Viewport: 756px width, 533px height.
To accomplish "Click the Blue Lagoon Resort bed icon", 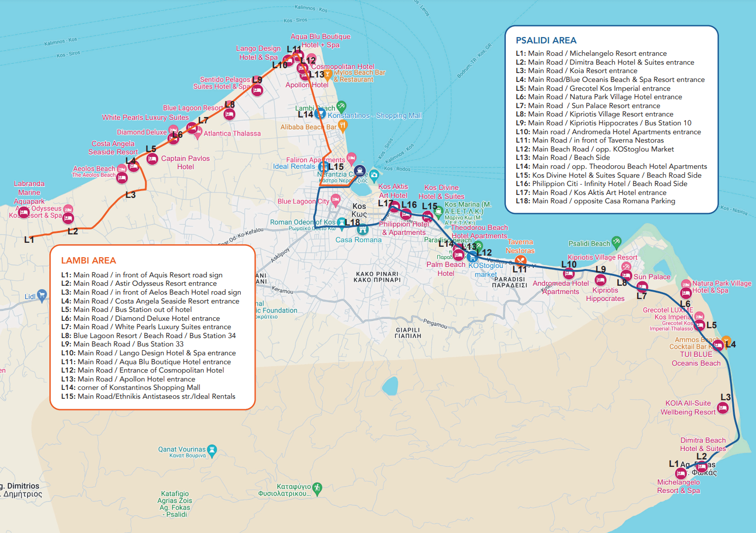I will click(229, 114).
